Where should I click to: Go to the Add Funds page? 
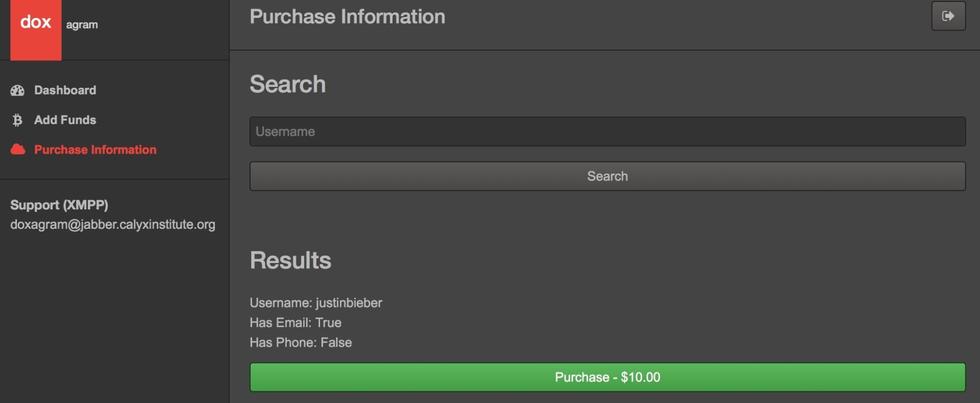pyautogui.click(x=65, y=120)
